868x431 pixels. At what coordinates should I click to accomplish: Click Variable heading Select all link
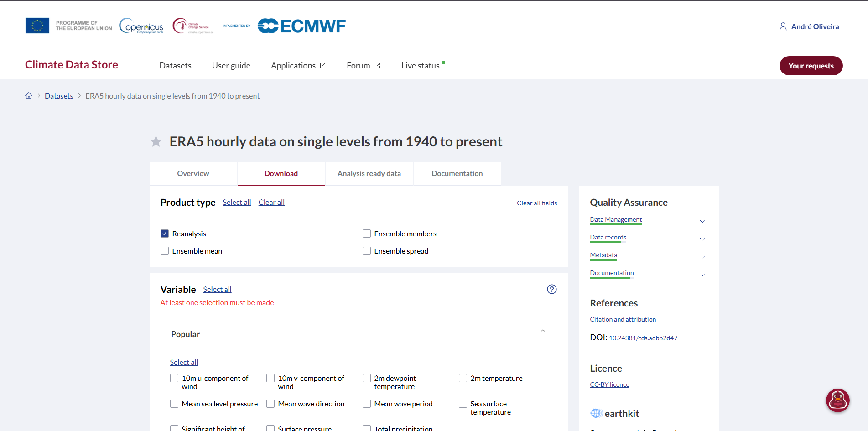(217, 289)
